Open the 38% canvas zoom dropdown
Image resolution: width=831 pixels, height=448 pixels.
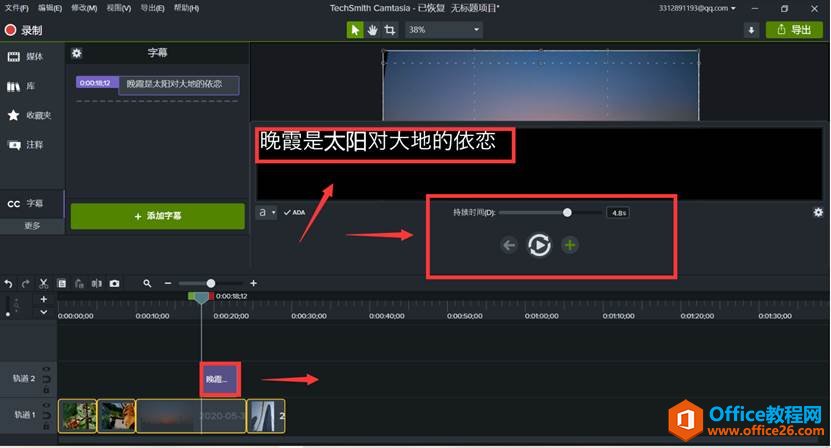click(x=444, y=30)
